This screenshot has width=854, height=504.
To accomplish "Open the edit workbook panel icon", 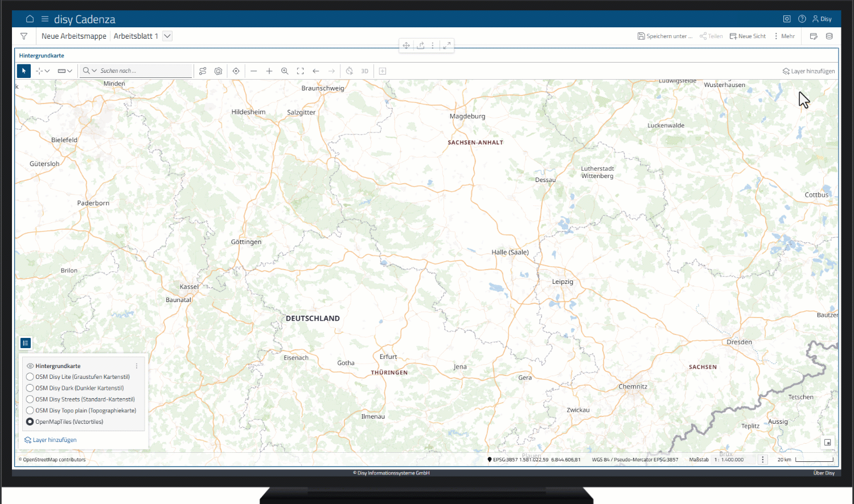I will (x=814, y=36).
